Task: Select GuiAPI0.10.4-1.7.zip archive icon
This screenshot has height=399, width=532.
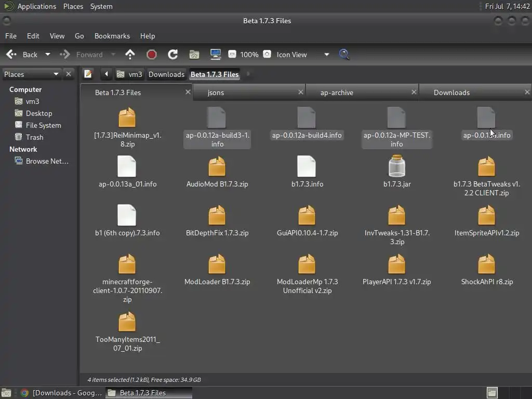Action: coord(307,216)
